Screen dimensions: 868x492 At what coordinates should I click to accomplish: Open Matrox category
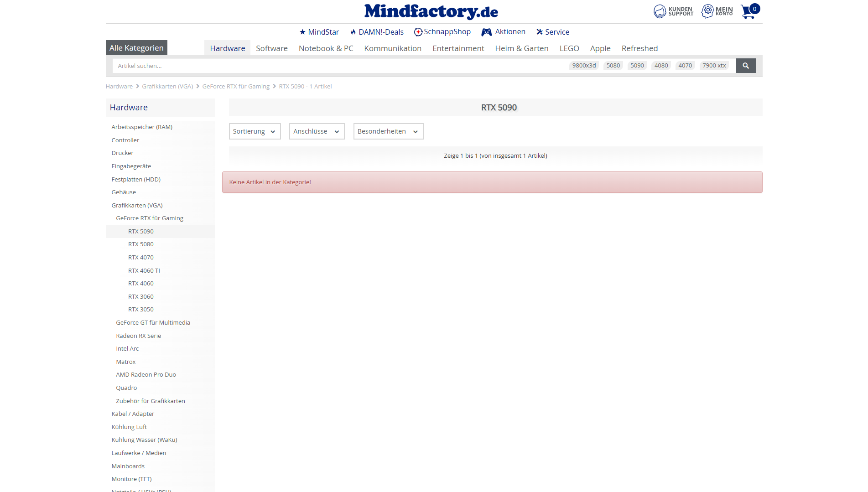(x=125, y=362)
